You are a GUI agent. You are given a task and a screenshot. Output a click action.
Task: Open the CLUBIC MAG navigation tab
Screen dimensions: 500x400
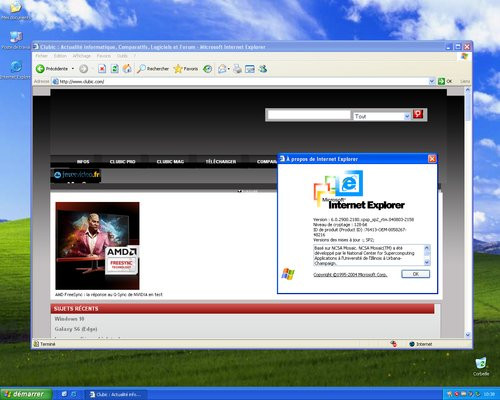170,162
